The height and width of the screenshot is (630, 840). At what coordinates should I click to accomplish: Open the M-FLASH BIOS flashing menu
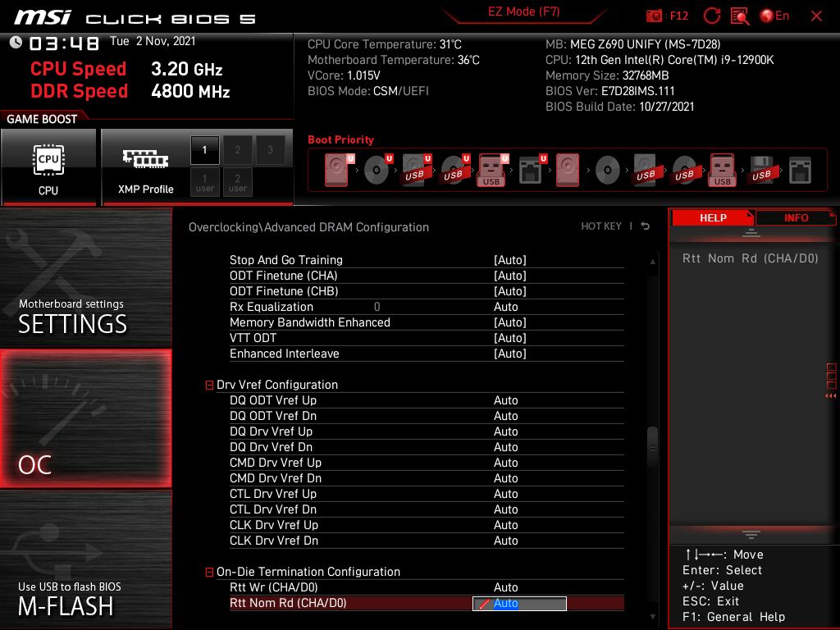pos(85,559)
